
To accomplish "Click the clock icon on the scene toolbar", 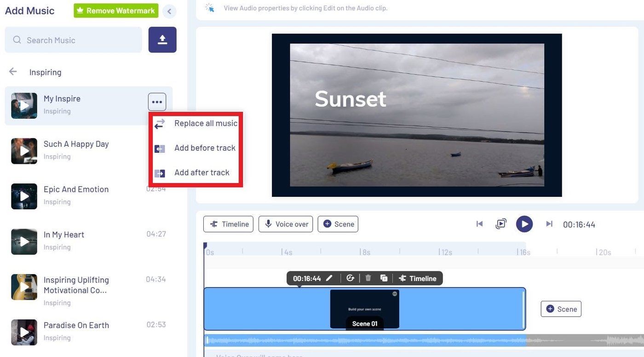I will point(350,278).
